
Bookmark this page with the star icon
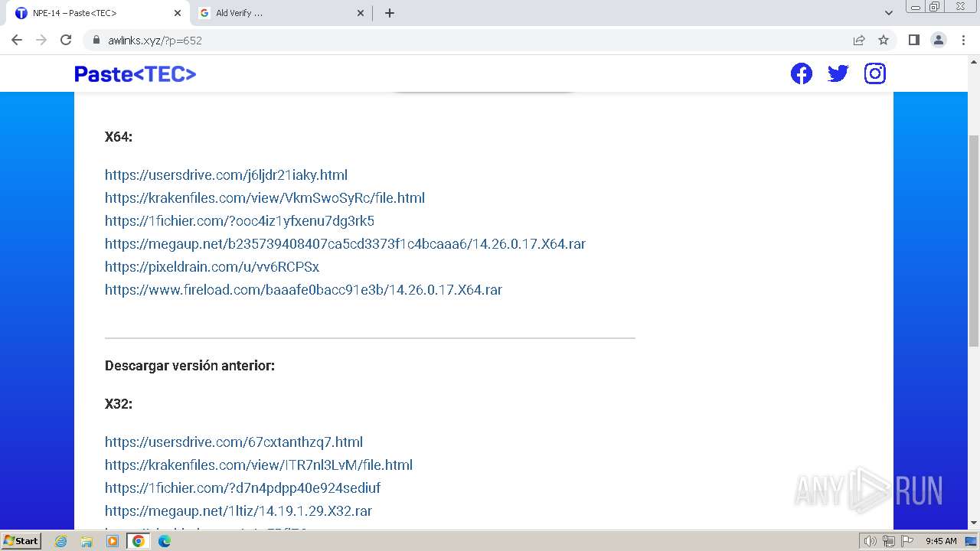(884, 40)
